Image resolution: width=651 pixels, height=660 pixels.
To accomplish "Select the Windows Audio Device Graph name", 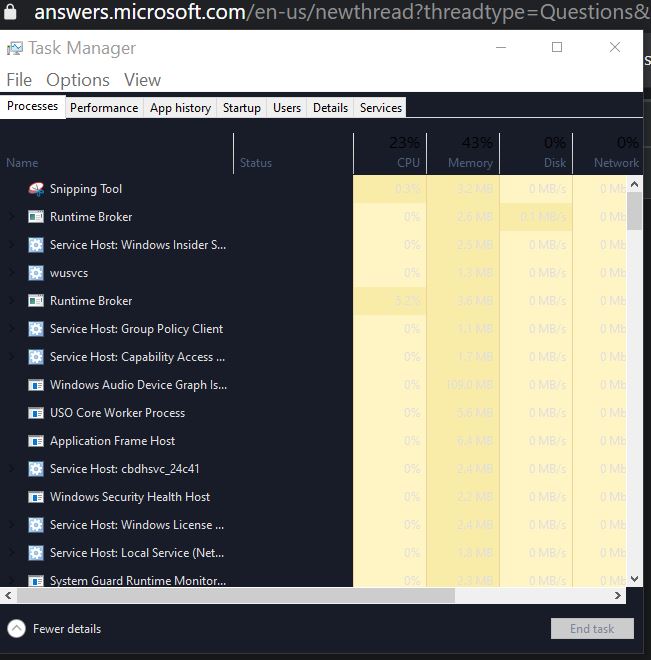I will [x=138, y=385].
